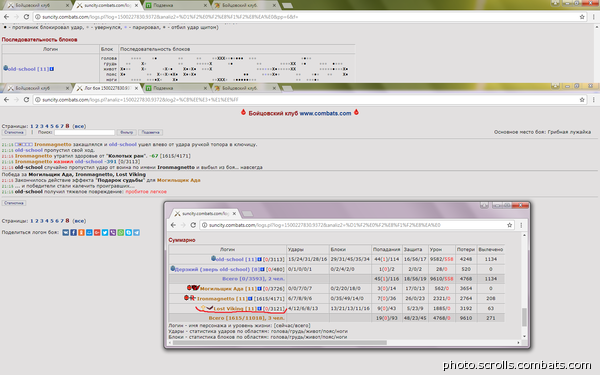View site info icon in popup address bar
Image resolution: width=600 pixels, height=375 pixels.
click(x=205, y=225)
